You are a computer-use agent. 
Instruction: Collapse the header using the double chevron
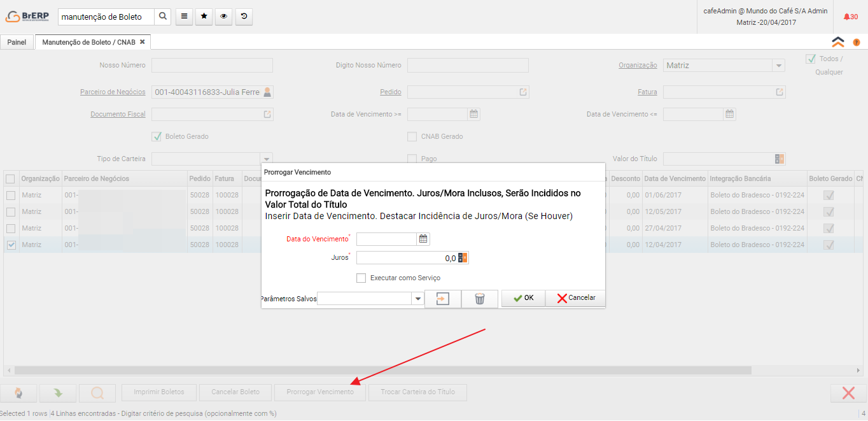coord(838,42)
